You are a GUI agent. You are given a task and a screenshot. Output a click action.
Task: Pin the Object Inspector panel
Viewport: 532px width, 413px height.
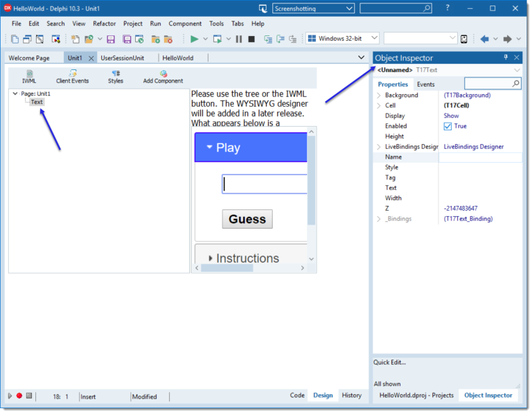pos(506,58)
